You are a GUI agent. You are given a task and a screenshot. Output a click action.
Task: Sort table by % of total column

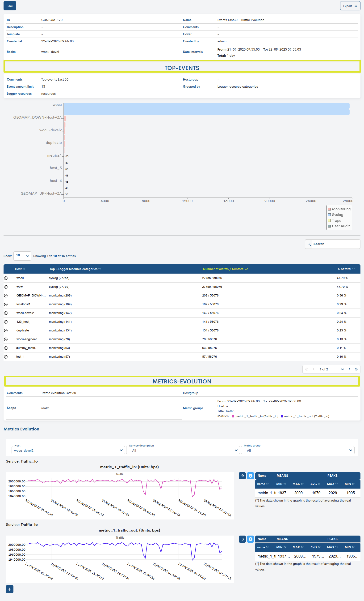(346, 269)
